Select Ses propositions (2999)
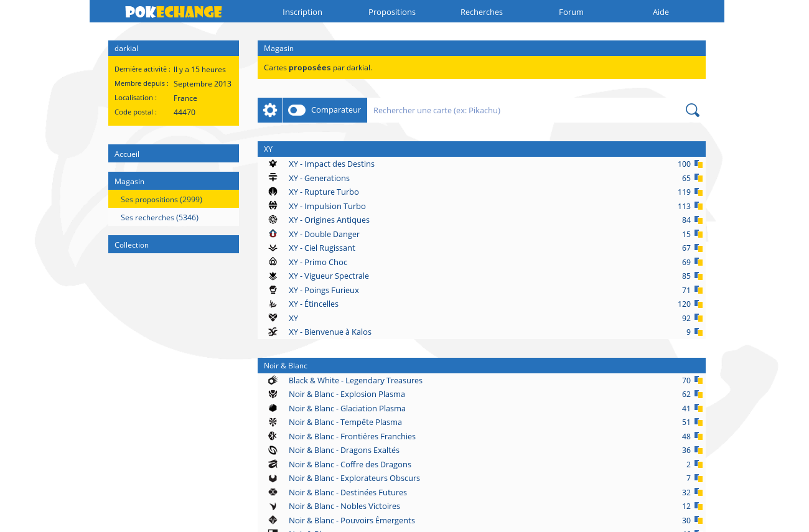Image resolution: width=809 pixels, height=532 pixels. point(174,199)
